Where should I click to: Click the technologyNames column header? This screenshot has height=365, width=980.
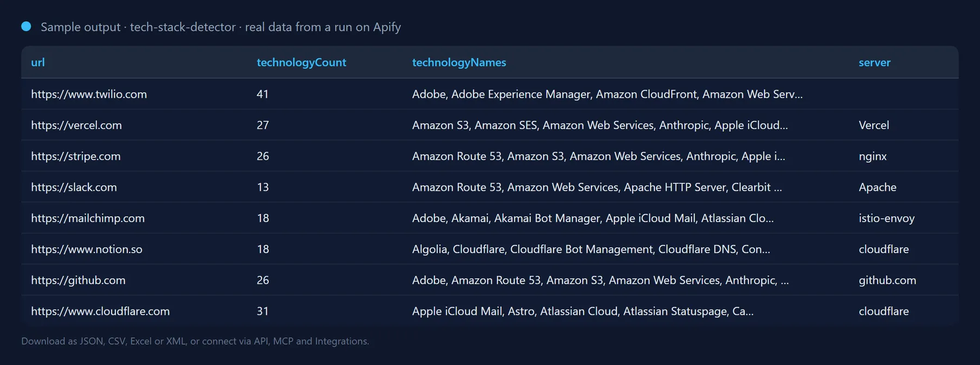(x=459, y=63)
